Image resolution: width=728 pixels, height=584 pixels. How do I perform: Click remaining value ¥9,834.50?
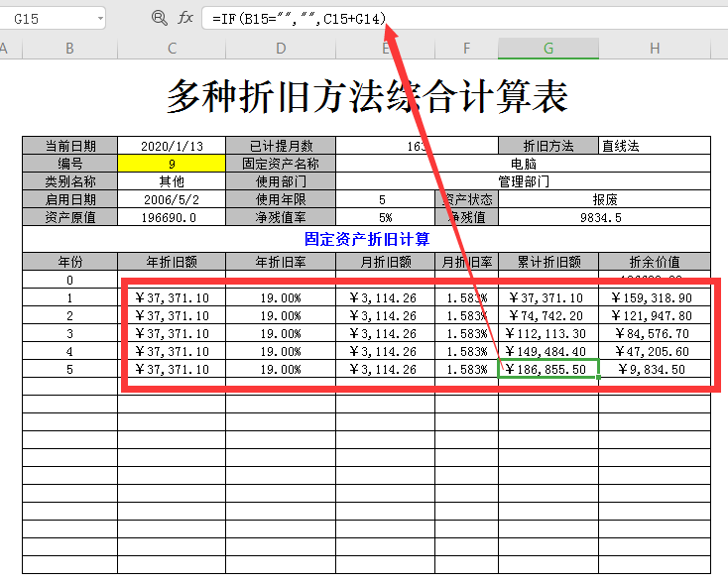click(655, 369)
